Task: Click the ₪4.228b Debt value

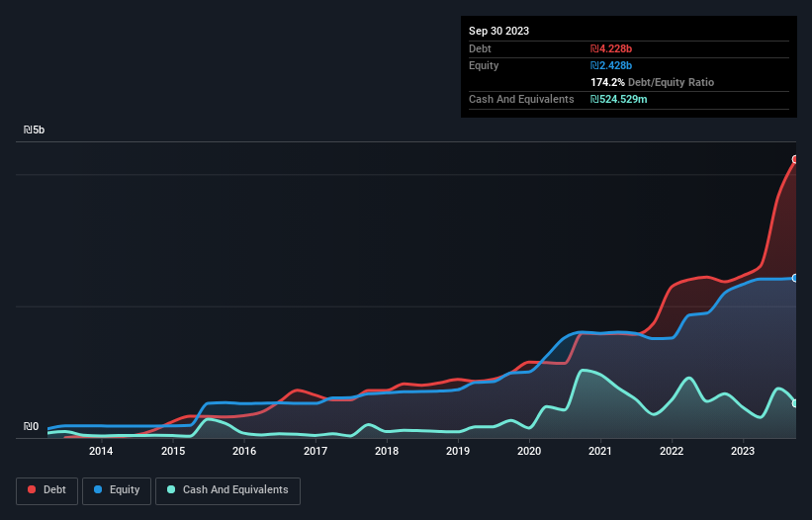Action: (x=611, y=48)
